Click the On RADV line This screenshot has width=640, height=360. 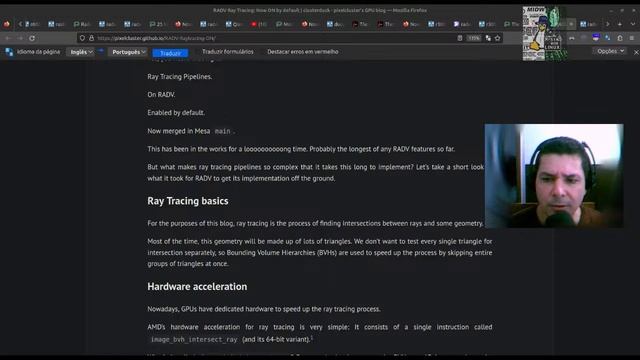[161, 95]
